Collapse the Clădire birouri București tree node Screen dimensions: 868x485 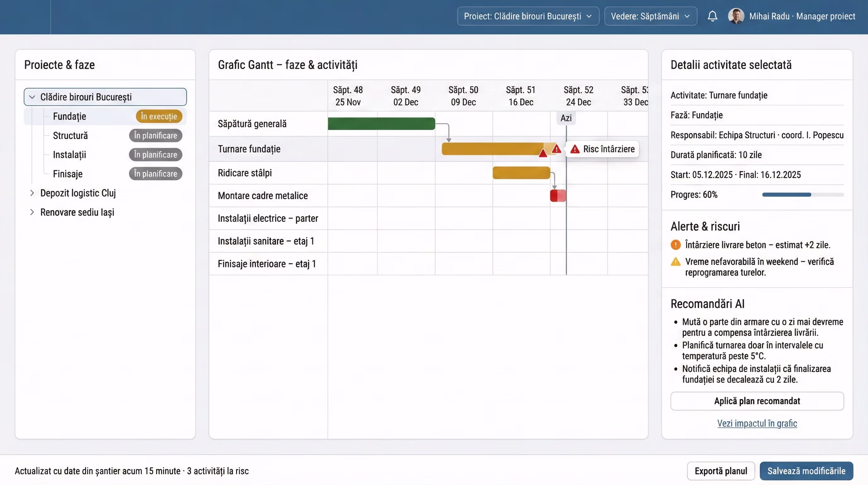pyautogui.click(x=32, y=97)
